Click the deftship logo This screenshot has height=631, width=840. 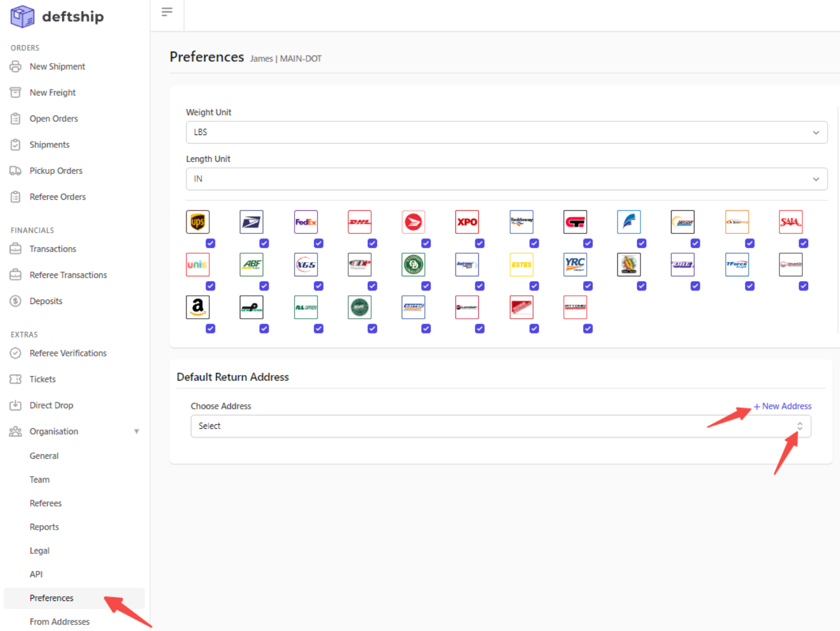click(x=57, y=16)
